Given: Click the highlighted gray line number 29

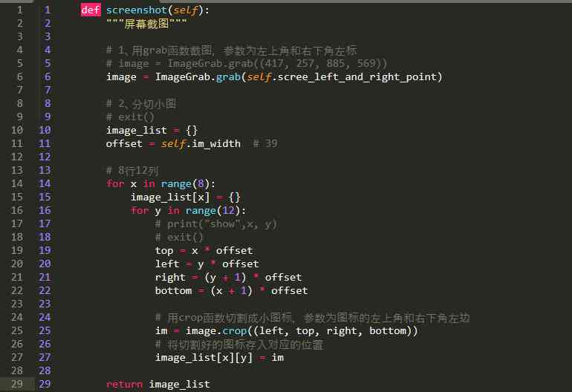Looking at the screenshot, I should 17,384.
